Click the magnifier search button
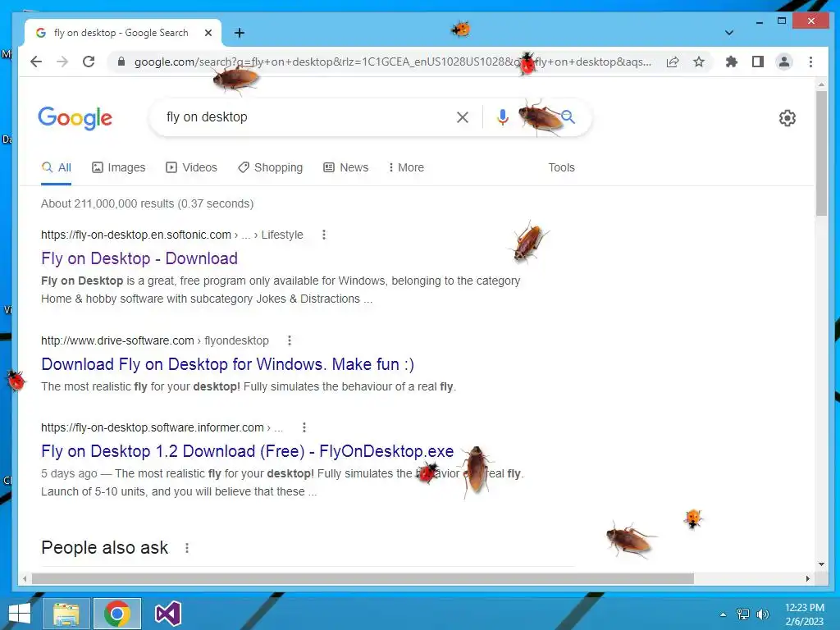Screen dimensions: 840x630 click(x=568, y=116)
